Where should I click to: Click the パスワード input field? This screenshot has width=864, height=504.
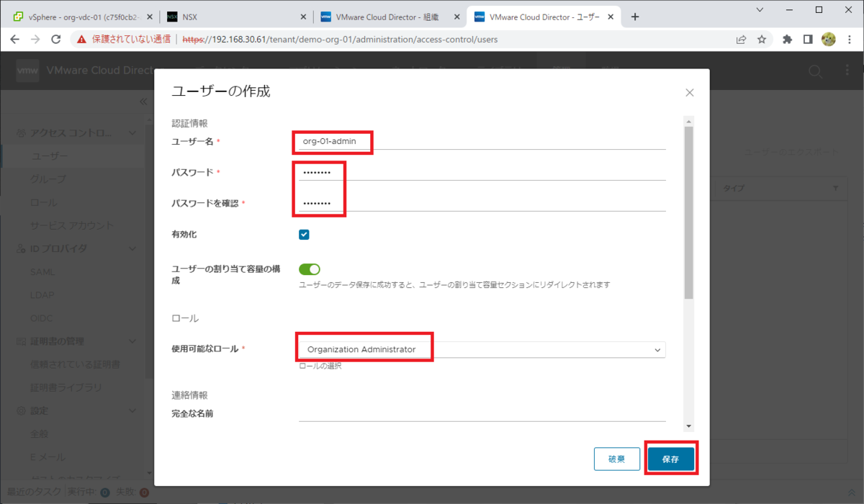(x=482, y=173)
